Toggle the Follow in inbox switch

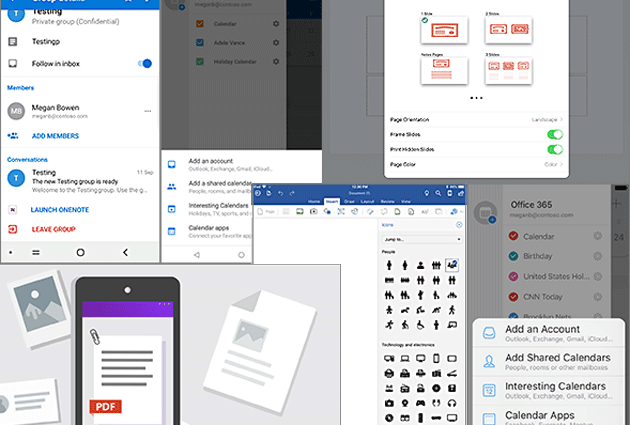(x=144, y=63)
